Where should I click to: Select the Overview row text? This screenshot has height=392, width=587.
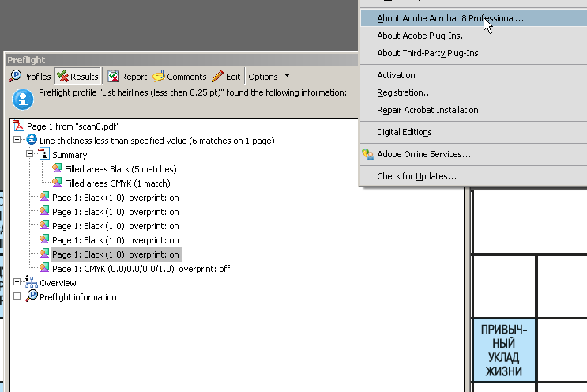click(x=58, y=283)
